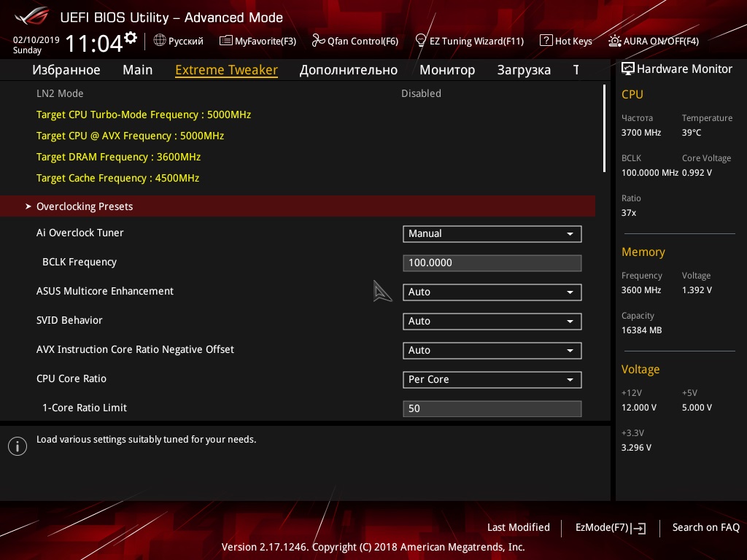Click Target Cache Frequency : 4500MHz line
The height and width of the screenshot is (560, 747).
pos(117,178)
